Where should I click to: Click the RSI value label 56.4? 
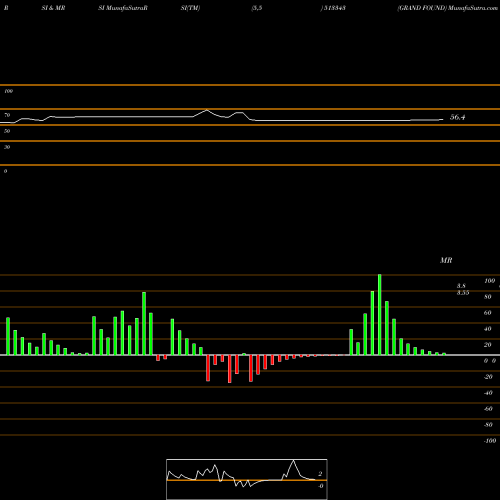point(457,117)
